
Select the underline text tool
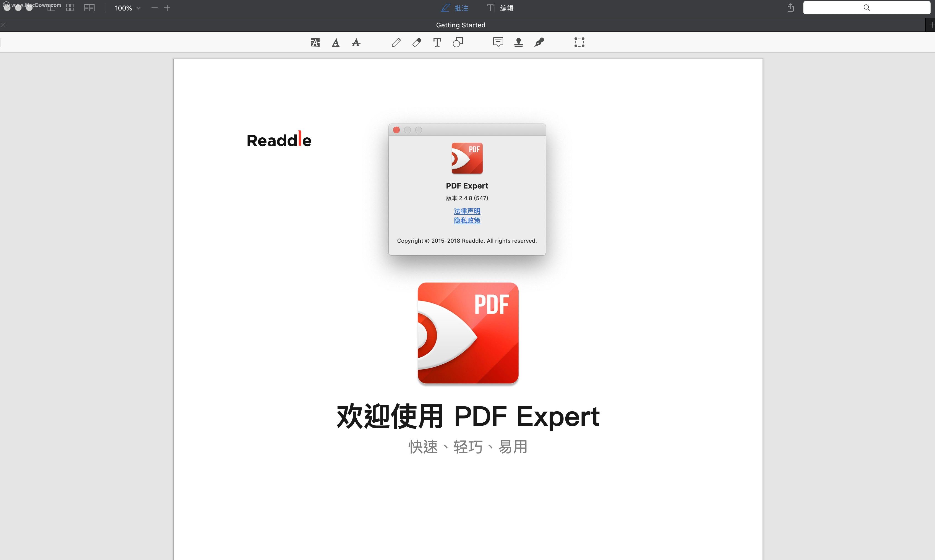(x=335, y=42)
